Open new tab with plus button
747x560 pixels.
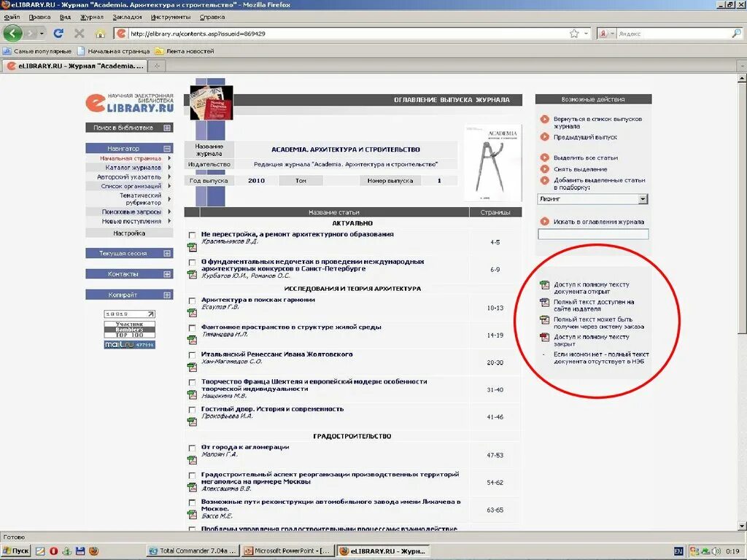tap(157, 66)
